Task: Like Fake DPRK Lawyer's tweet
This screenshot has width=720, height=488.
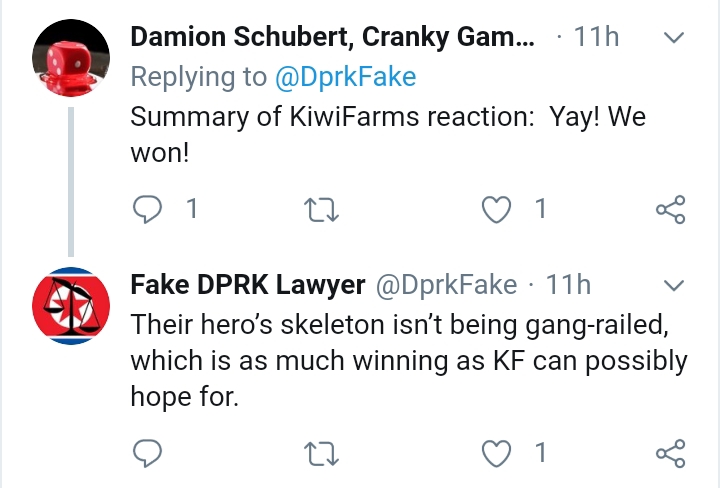Action: (x=496, y=453)
